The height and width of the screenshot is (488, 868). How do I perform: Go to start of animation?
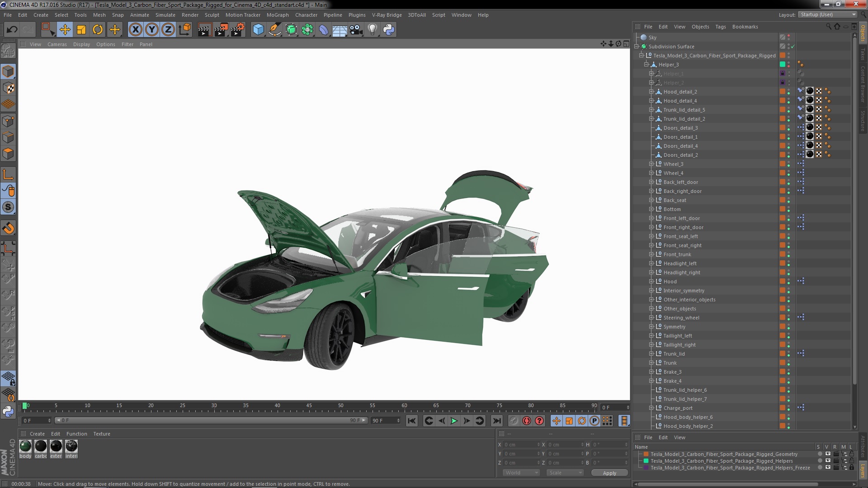point(411,421)
